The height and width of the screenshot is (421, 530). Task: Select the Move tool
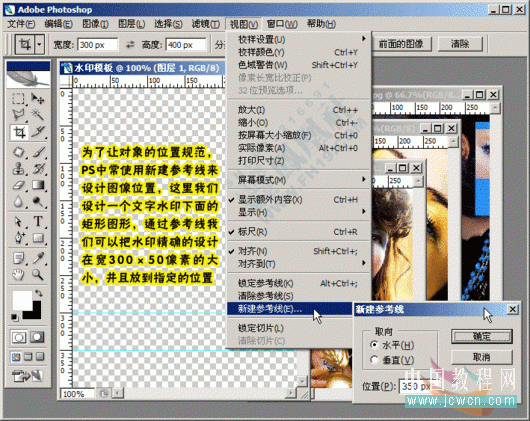pyautogui.click(x=38, y=99)
